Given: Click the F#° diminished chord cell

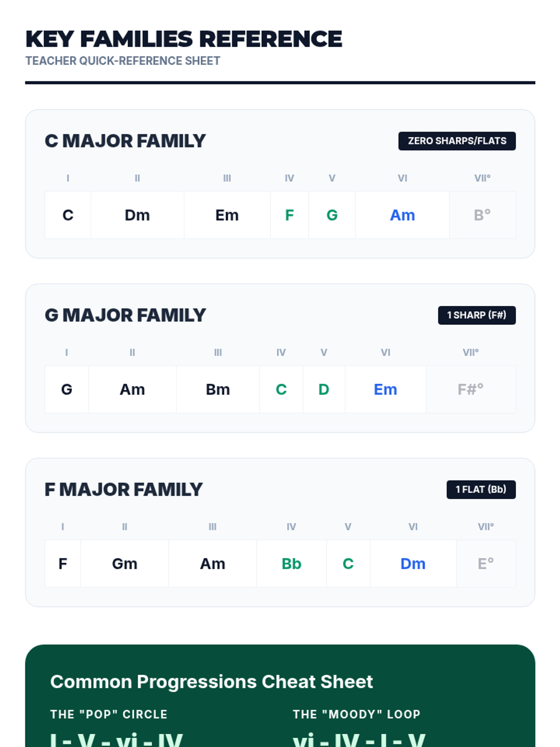Looking at the screenshot, I should click(471, 389).
